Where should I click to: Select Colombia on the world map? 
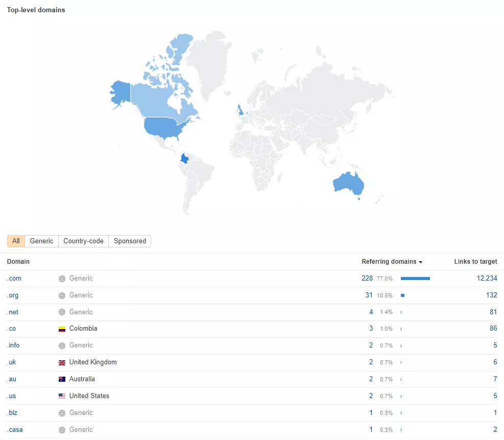(x=184, y=158)
